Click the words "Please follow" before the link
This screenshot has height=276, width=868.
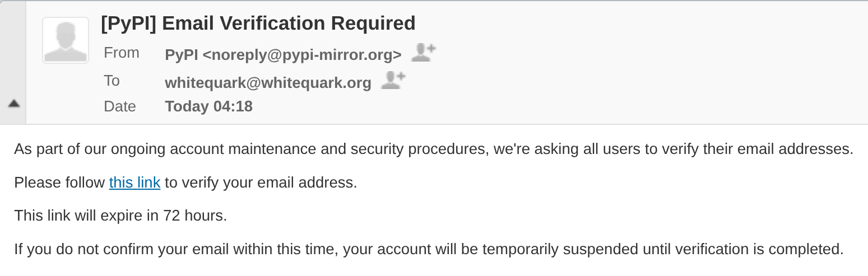coord(59,183)
